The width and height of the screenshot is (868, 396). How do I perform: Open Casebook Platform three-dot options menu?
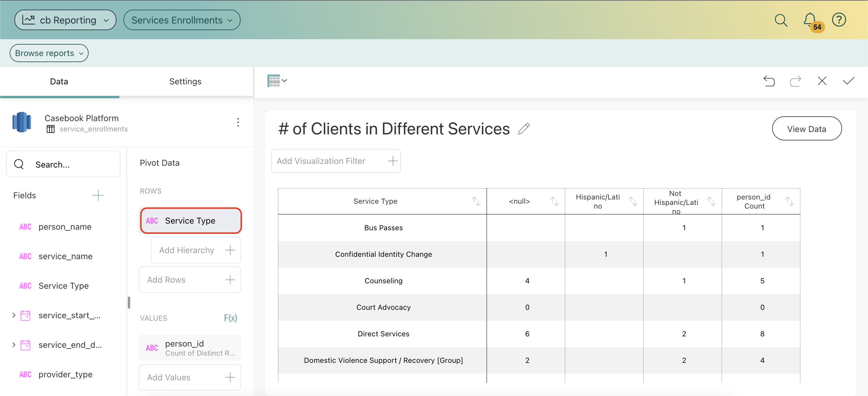coord(238,122)
